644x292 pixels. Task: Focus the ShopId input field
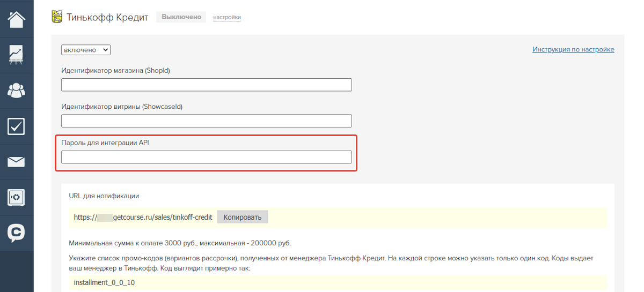[x=207, y=85]
